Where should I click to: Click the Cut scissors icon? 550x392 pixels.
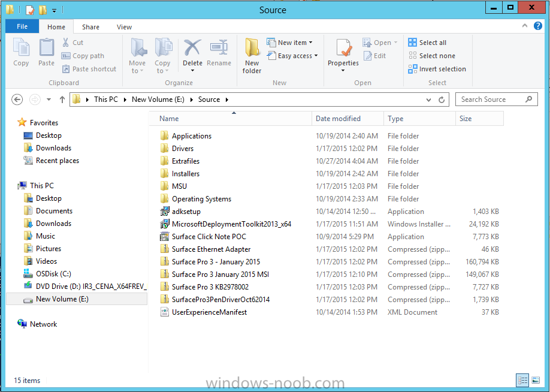pyautogui.click(x=65, y=43)
